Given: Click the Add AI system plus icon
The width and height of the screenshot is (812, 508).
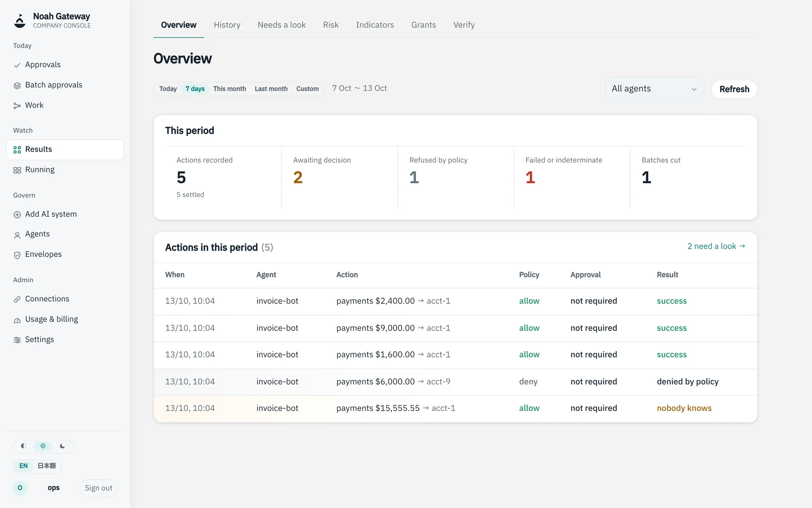Looking at the screenshot, I should pos(17,214).
